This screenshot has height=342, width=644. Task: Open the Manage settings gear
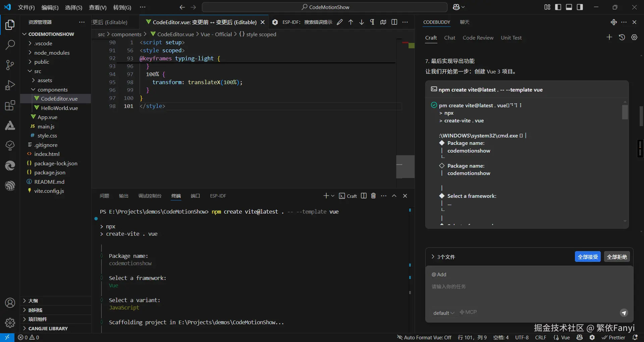(10, 323)
